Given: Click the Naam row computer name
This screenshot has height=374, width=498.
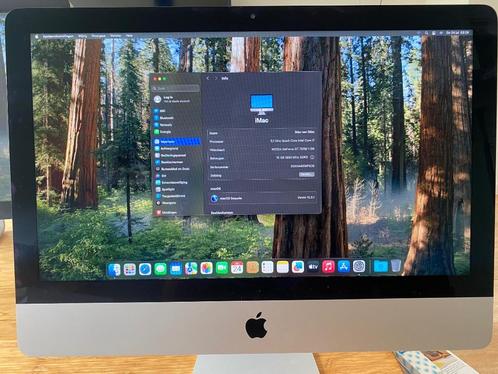Looking at the screenshot, I should coord(304,132).
